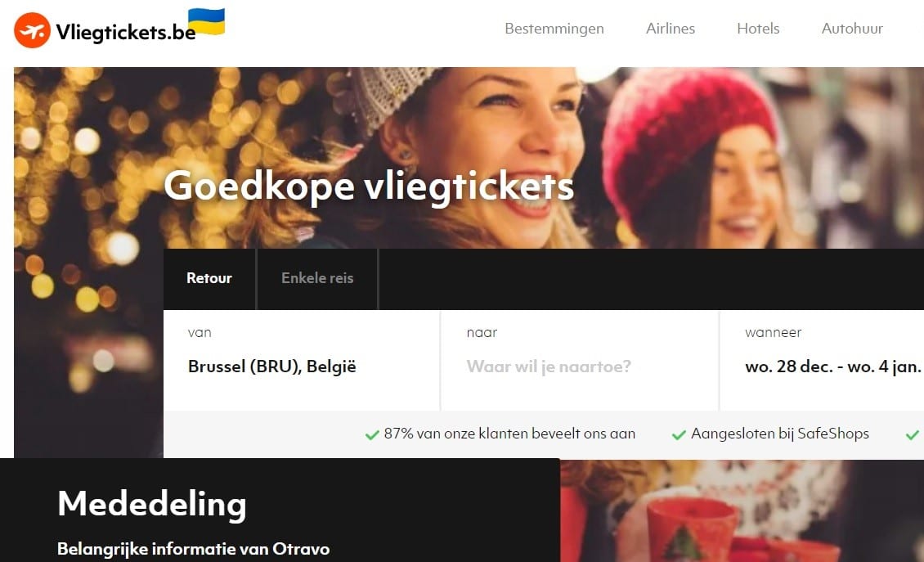
Task: Click the Aangesloten bij SafeShops text
Action: coord(779,434)
